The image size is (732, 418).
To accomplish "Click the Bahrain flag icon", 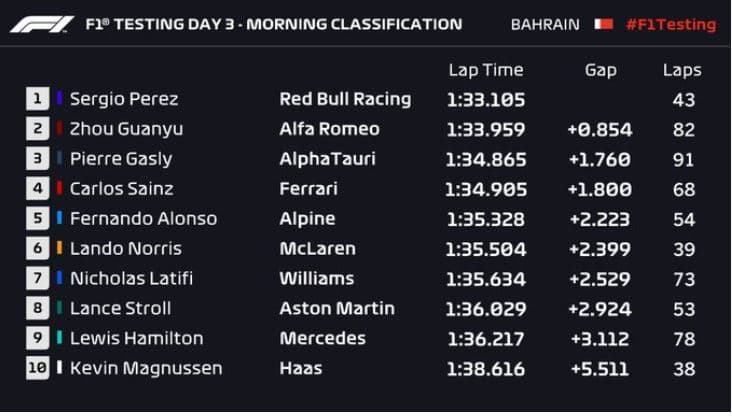I will [603, 24].
